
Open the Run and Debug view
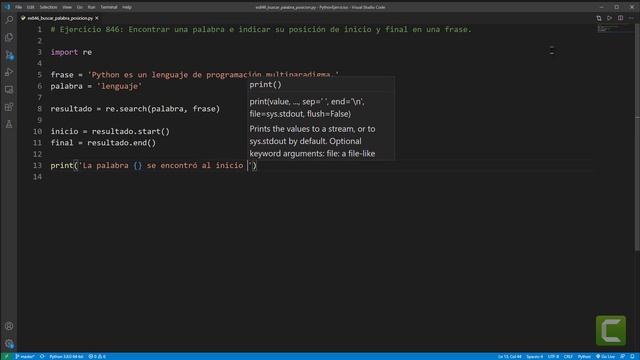(x=9, y=72)
